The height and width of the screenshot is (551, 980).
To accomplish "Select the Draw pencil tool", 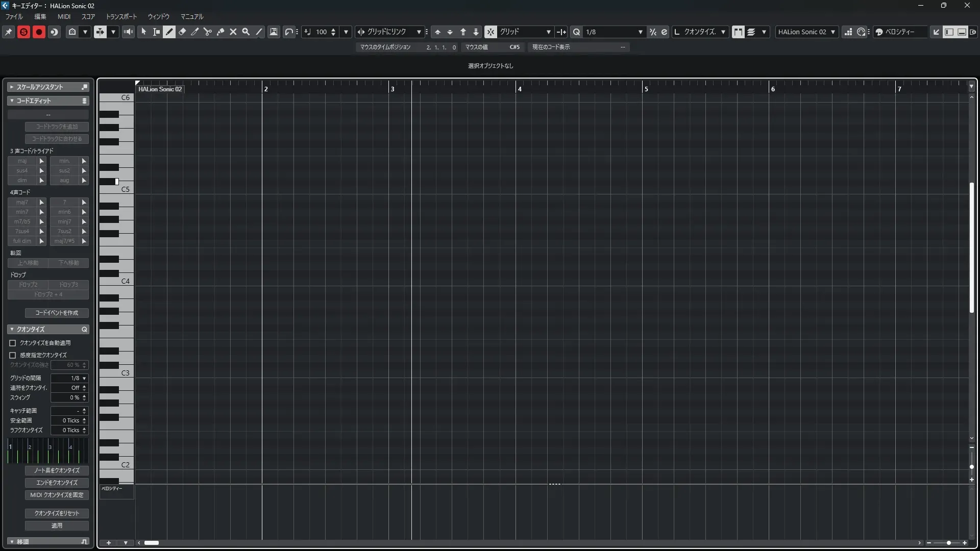I will [169, 32].
